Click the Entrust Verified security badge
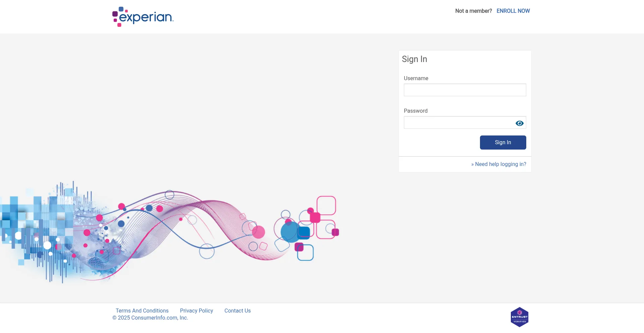 [x=519, y=317]
